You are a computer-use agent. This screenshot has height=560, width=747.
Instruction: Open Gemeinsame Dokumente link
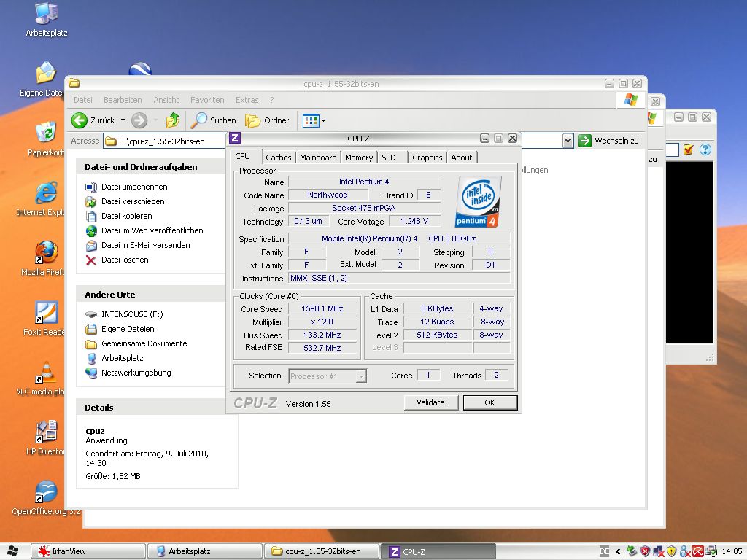point(136,343)
